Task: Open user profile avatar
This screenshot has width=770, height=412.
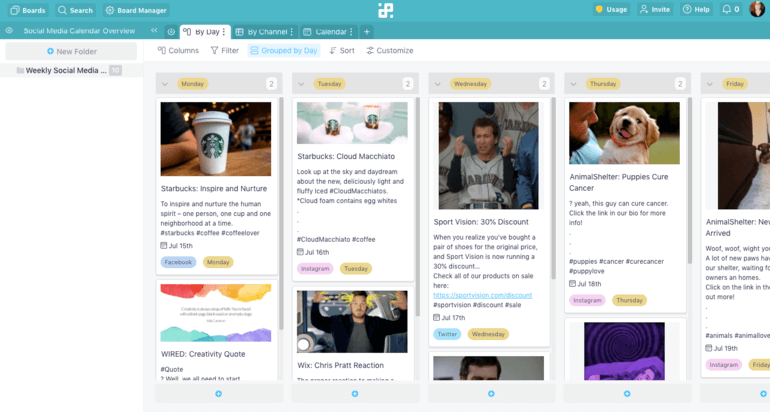Action: pyautogui.click(x=757, y=9)
